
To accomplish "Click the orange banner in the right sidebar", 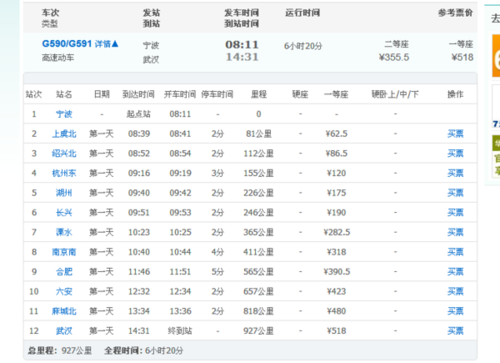I will pyautogui.click(x=496, y=56).
